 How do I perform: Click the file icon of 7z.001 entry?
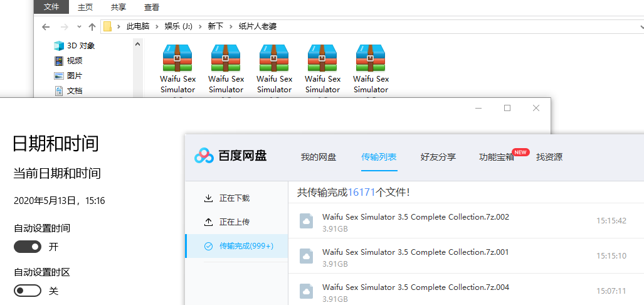click(306, 256)
